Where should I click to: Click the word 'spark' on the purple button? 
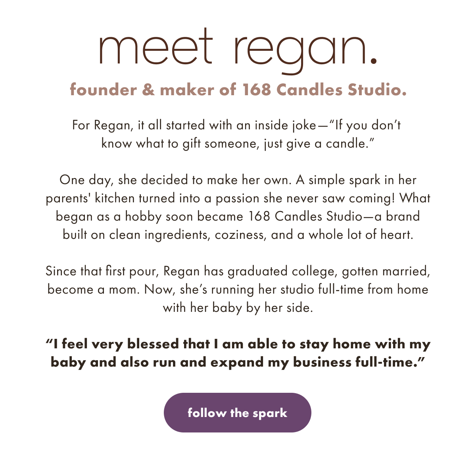click(x=270, y=413)
